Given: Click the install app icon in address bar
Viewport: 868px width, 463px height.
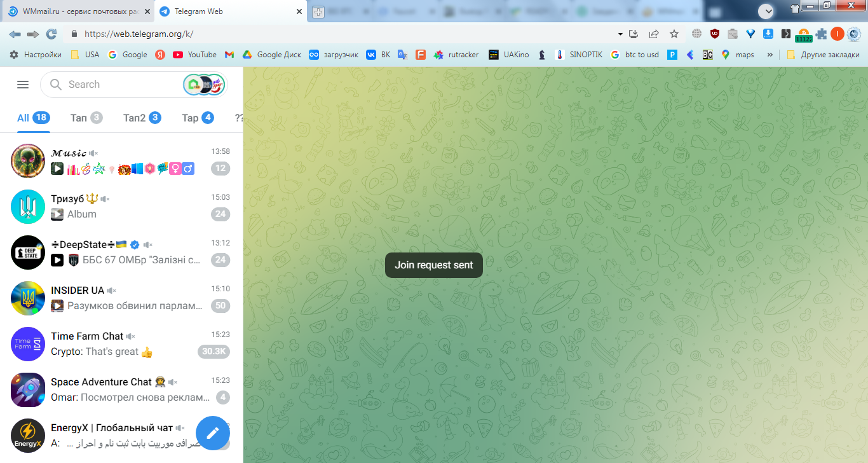Looking at the screenshot, I should (634, 34).
